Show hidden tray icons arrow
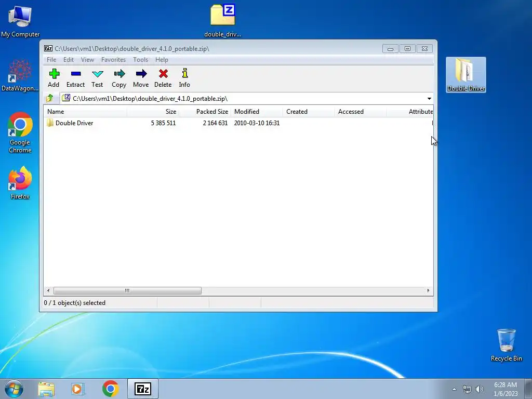The height and width of the screenshot is (399, 532). click(454, 389)
